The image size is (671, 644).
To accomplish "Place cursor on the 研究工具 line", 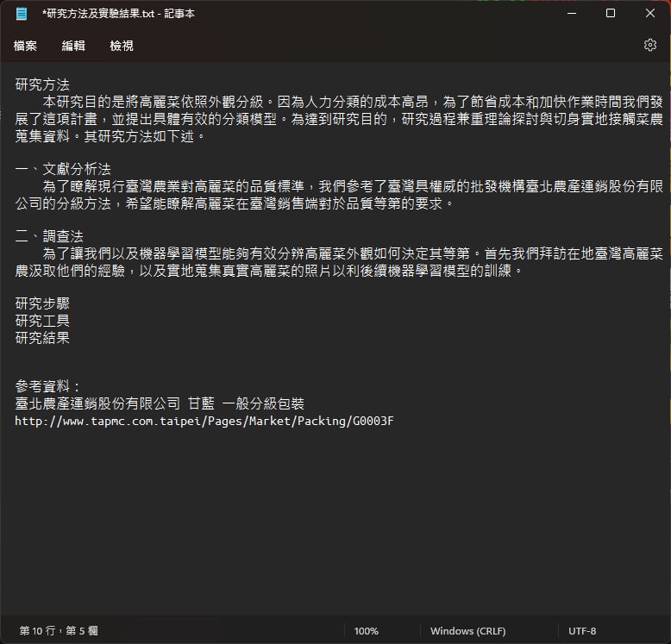I will click(x=42, y=321).
